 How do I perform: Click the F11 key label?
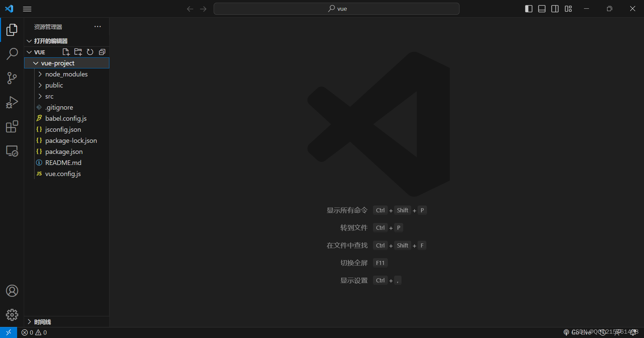[380, 263]
